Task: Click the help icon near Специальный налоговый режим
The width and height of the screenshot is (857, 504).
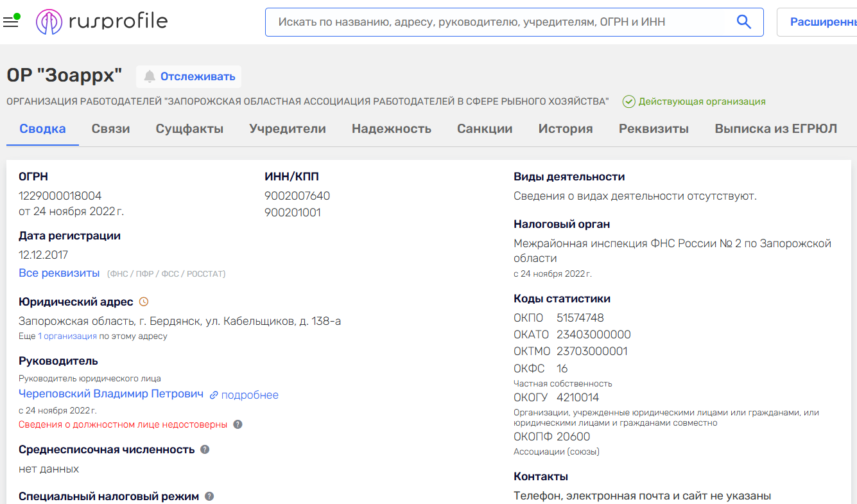Action: (209, 496)
